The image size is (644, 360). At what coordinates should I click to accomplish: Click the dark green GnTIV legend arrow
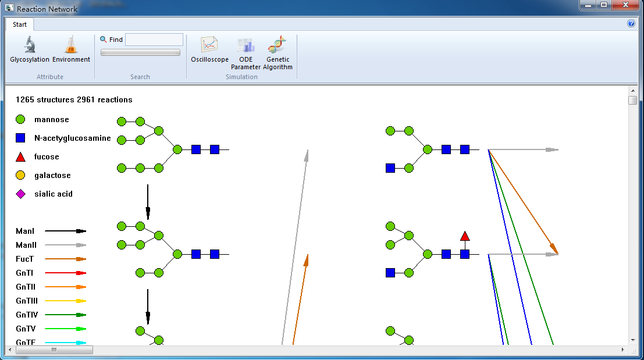[x=65, y=315]
